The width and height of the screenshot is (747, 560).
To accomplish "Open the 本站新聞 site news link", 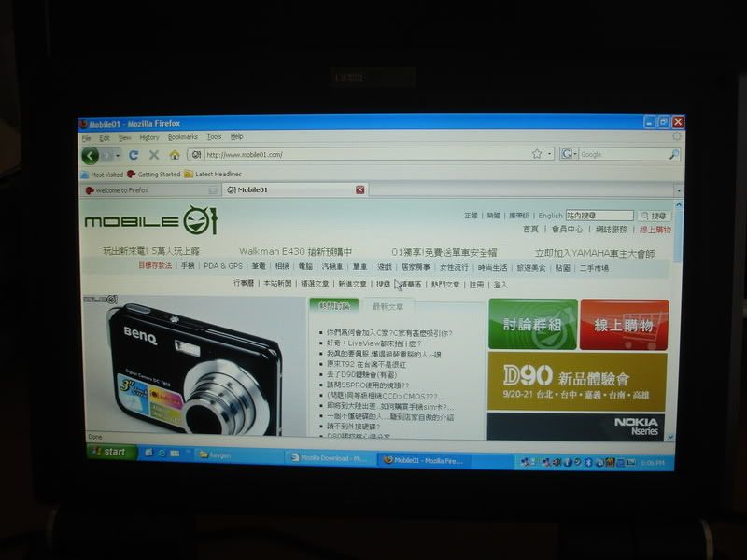I will [x=277, y=283].
